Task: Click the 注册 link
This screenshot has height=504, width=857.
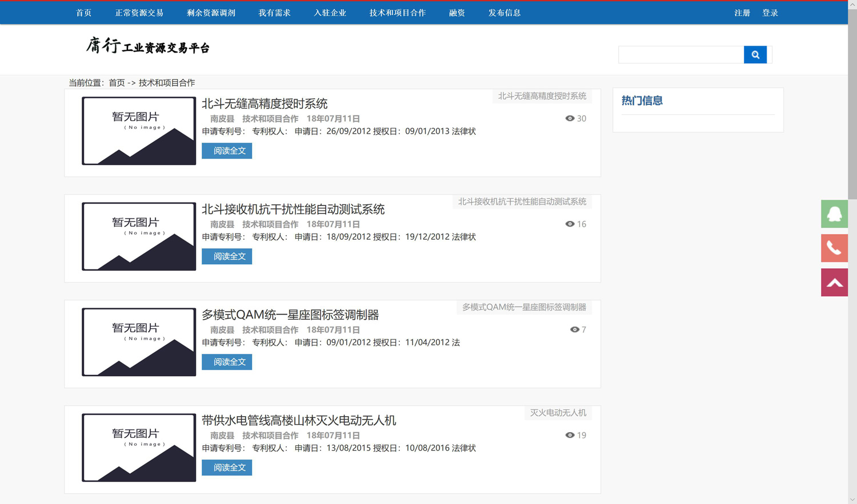Action: click(x=742, y=12)
